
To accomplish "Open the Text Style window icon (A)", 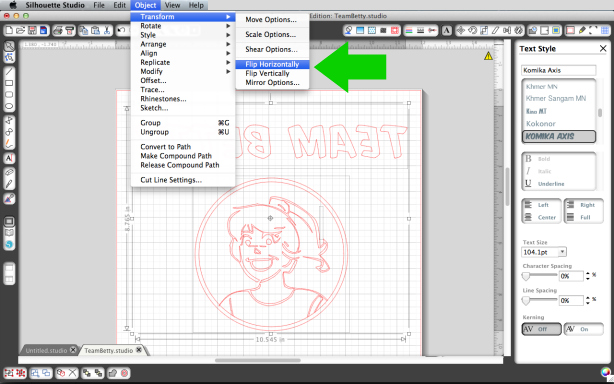I will pos(446,31).
